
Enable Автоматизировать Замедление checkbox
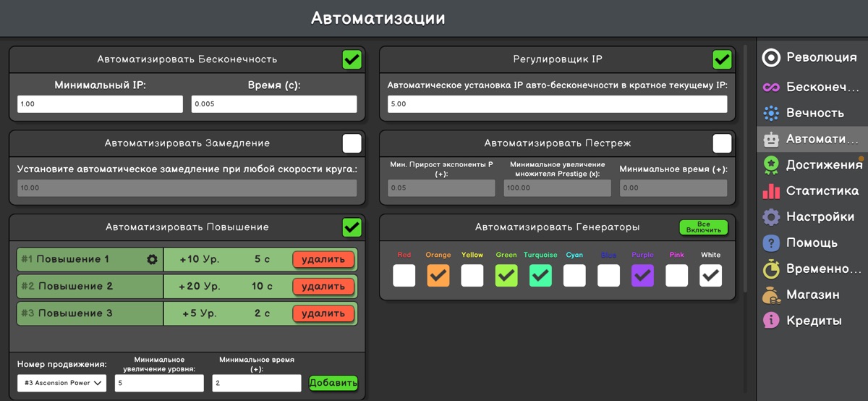click(352, 143)
